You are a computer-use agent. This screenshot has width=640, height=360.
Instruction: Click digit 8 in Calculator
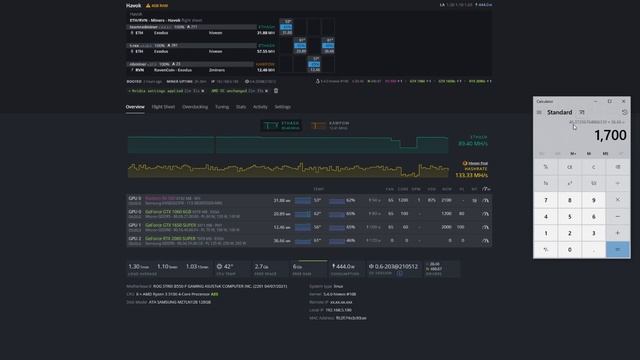pyautogui.click(x=570, y=200)
